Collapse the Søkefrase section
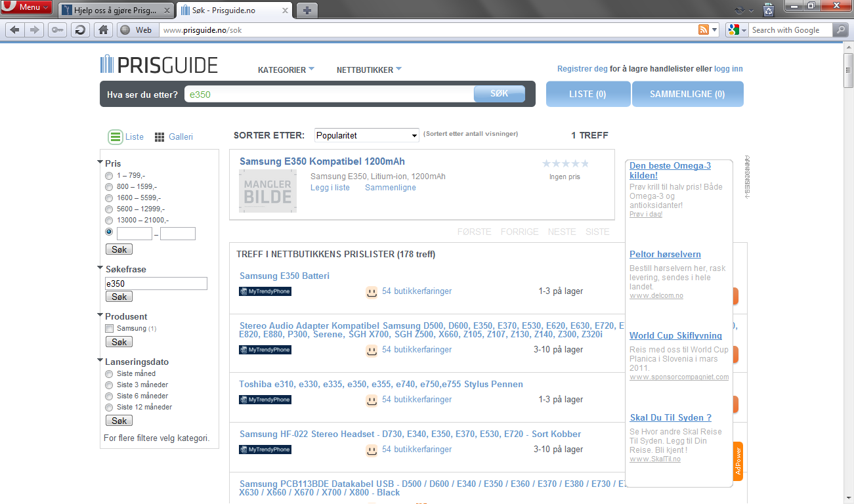This screenshot has width=854, height=504. tap(100, 268)
